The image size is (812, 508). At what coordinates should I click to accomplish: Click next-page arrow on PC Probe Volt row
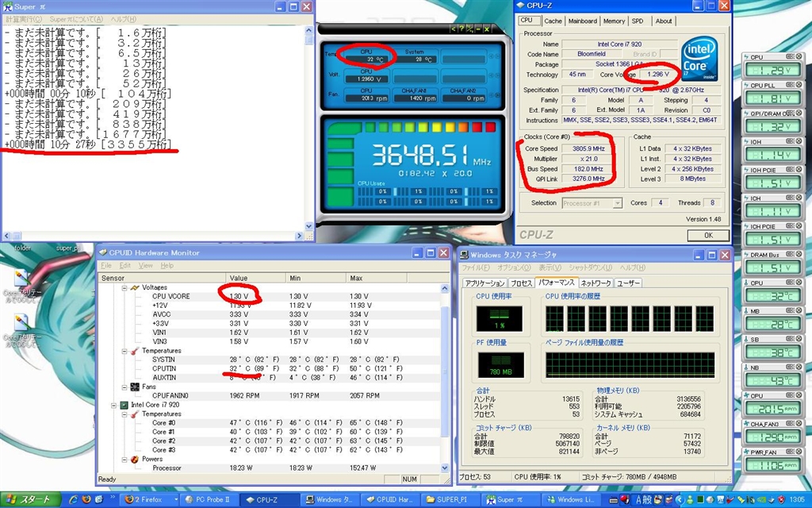tap(497, 75)
